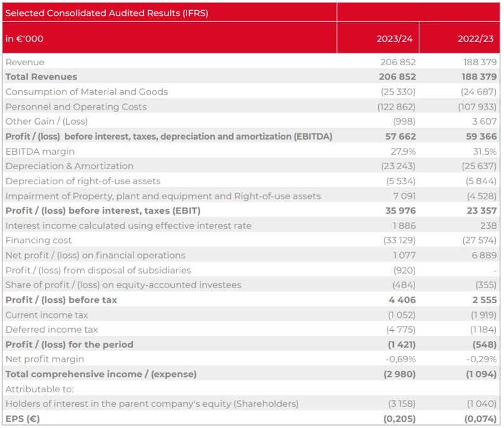The height and width of the screenshot is (428, 504).
Task: Click the 'Revenue' row label
Action: click(25, 62)
